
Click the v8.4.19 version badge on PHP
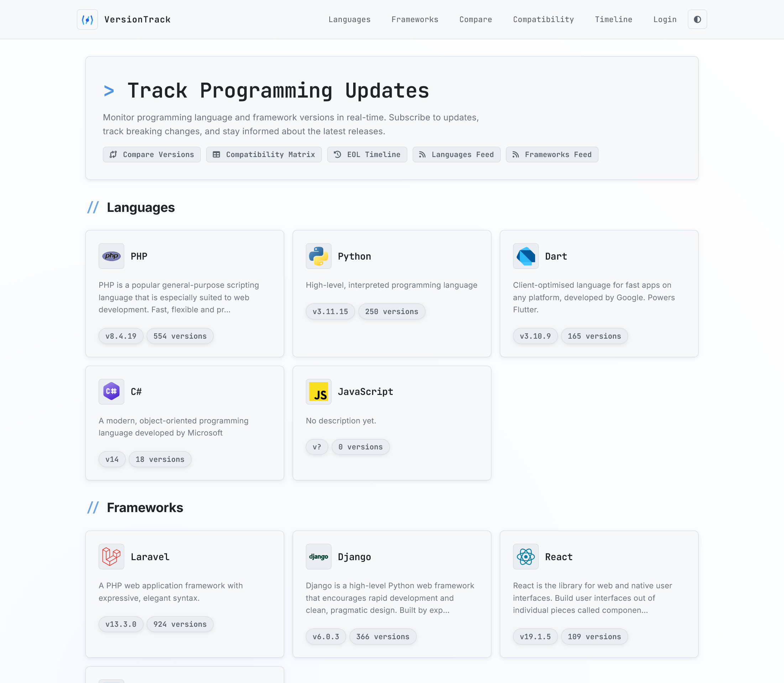(x=121, y=336)
